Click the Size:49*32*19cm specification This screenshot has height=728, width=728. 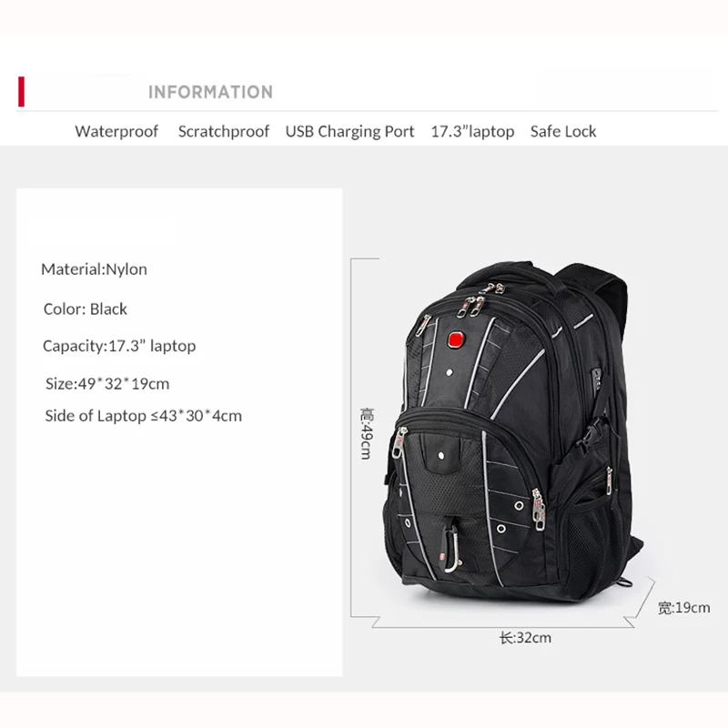pyautogui.click(x=107, y=384)
